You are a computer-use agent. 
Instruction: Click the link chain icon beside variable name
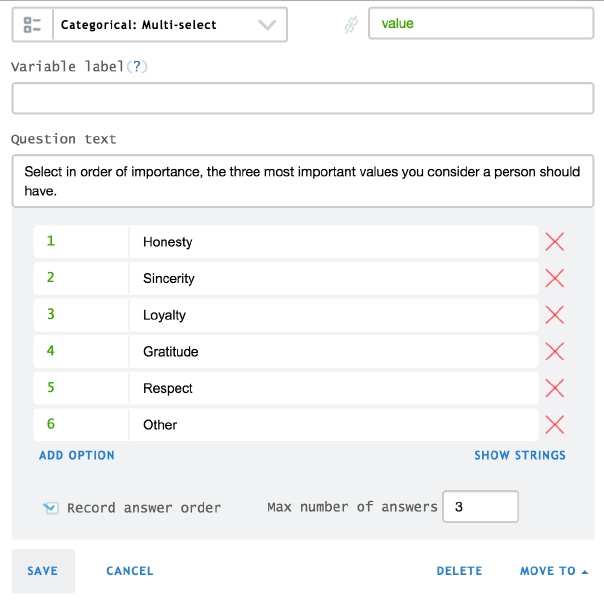coord(351,25)
